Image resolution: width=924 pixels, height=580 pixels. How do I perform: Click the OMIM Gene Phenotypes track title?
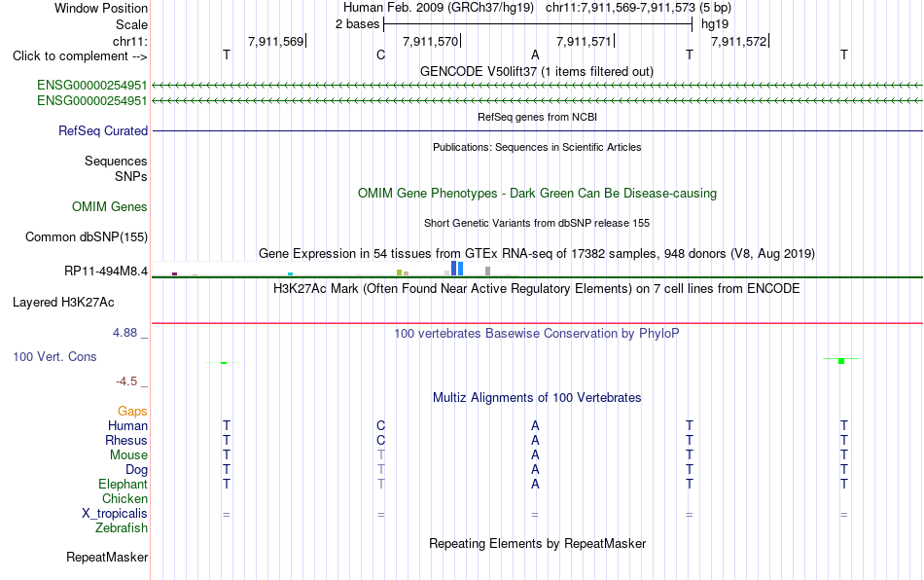click(537, 194)
